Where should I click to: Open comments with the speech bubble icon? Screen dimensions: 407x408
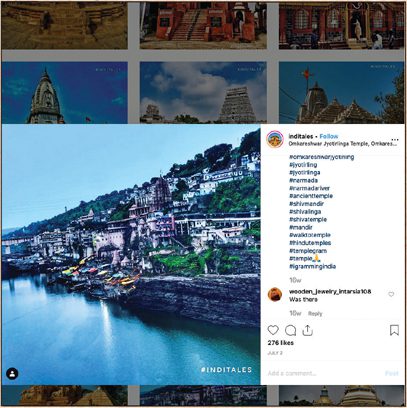tap(290, 330)
